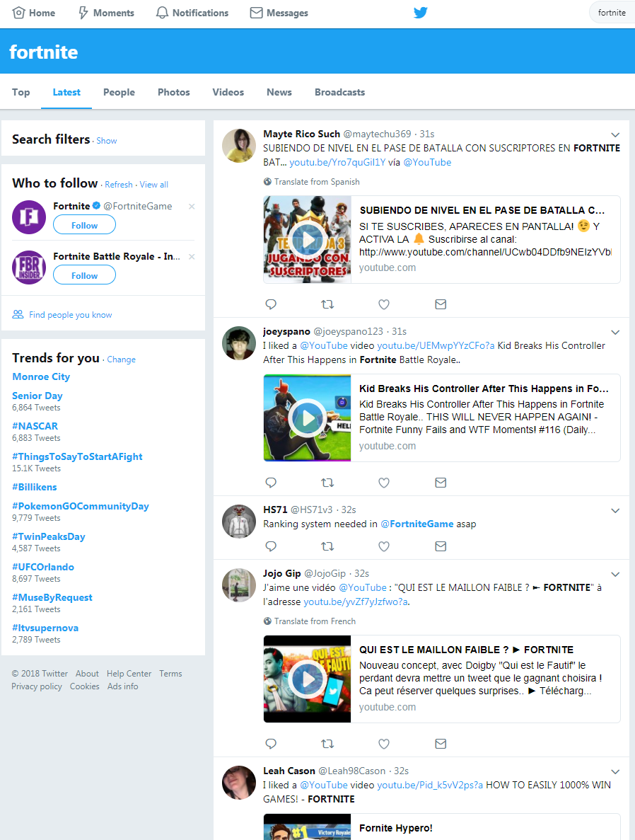The width and height of the screenshot is (635, 840).
Task: Send Jojo Gip's tweet via direct message
Action: (441, 744)
